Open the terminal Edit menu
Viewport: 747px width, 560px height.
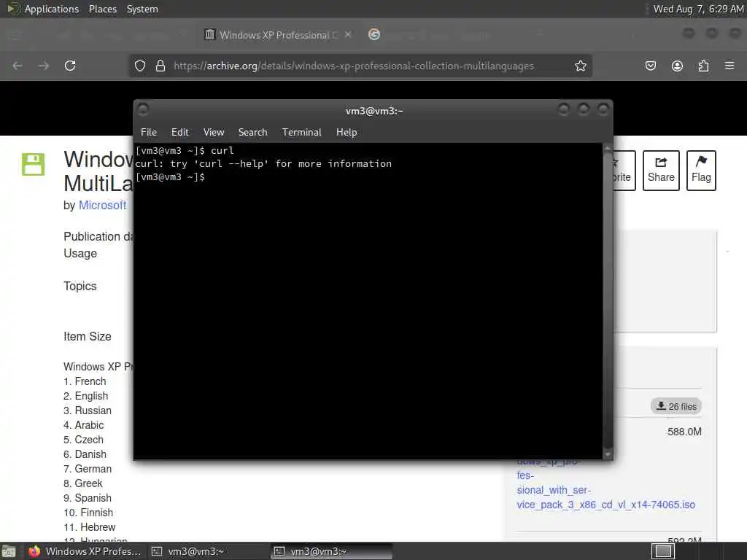(180, 133)
